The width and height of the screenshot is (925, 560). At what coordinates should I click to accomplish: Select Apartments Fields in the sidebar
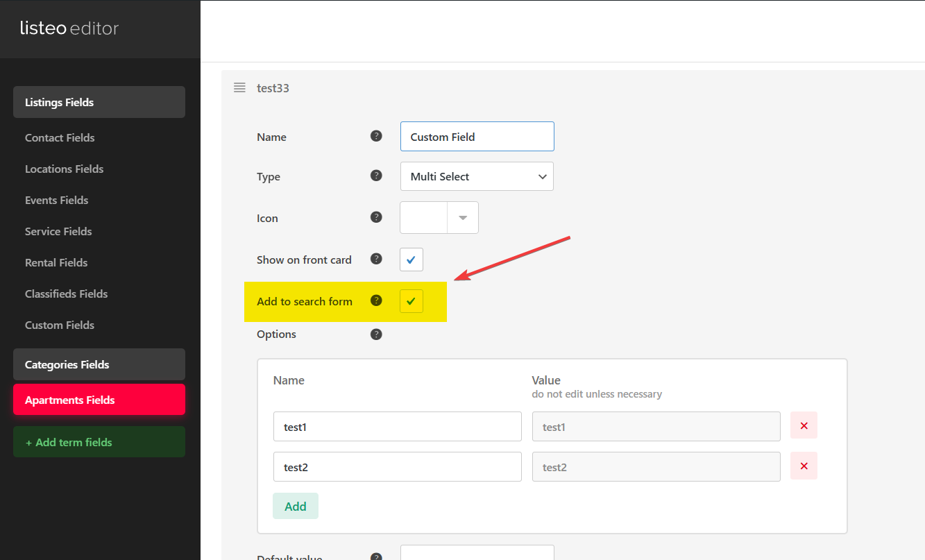point(99,400)
